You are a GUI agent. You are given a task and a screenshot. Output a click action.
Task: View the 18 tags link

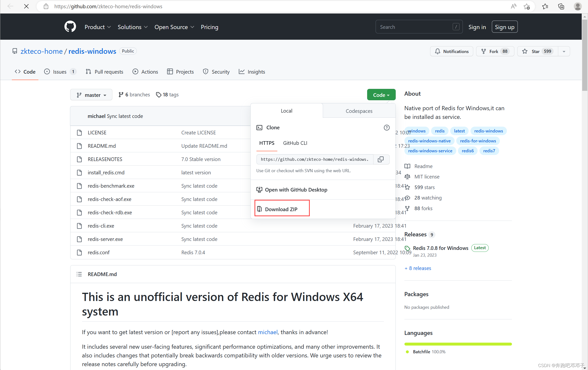pyautogui.click(x=167, y=94)
